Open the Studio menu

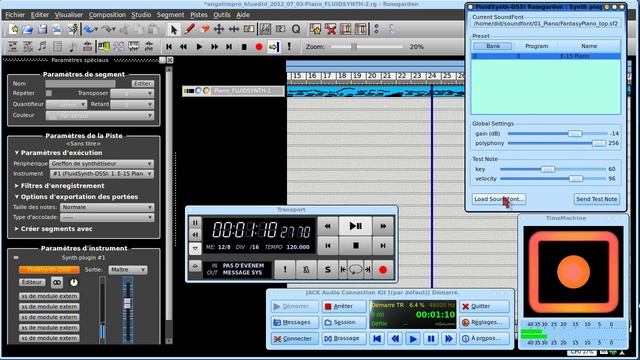(141, 15)
